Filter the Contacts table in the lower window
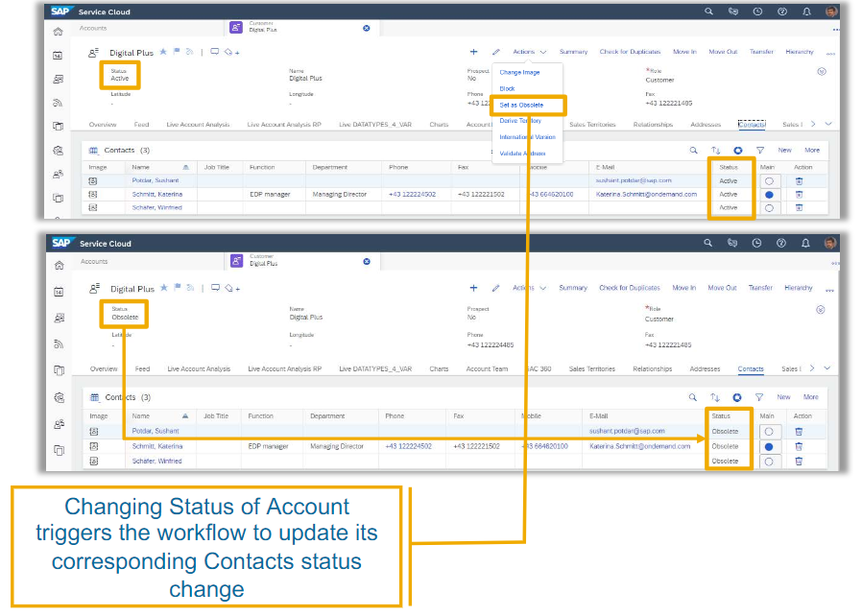Screen dimensions: 862x616 759,397
